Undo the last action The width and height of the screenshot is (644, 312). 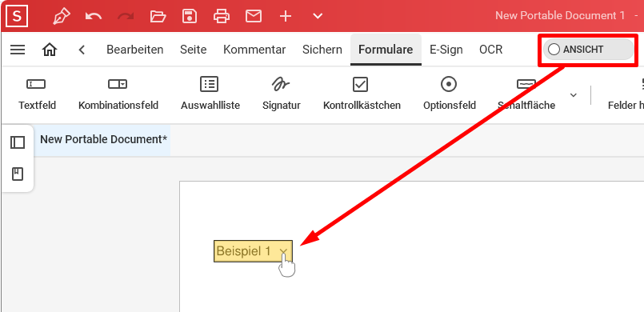coord(94,17)
